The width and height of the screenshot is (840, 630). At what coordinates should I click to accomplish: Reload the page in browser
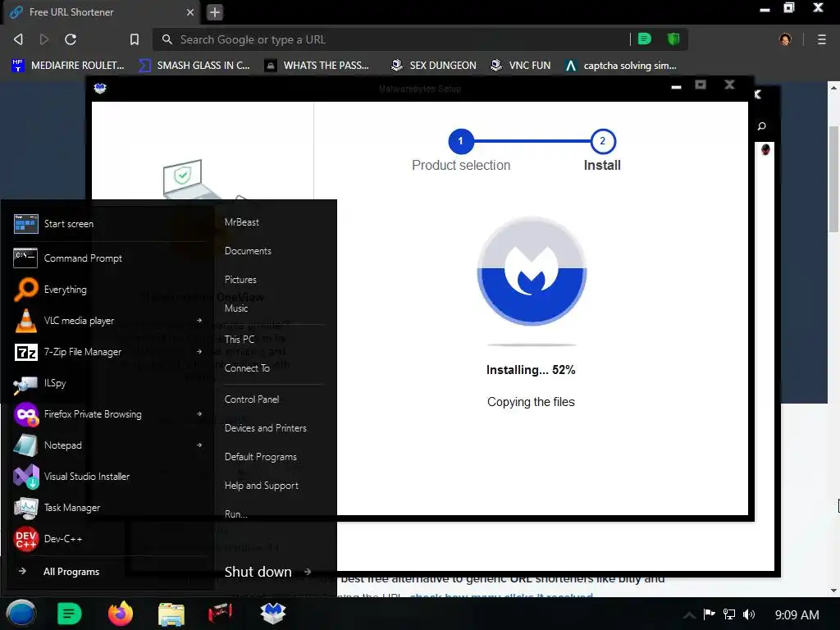[71, 39]
